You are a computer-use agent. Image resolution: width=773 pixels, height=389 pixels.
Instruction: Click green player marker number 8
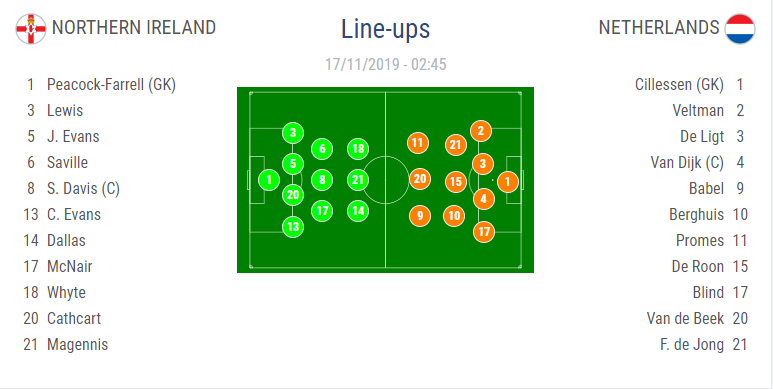322,180
